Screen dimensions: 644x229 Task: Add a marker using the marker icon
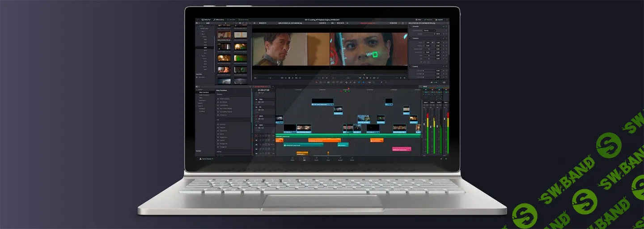pyautogui.click(x=364, y=82)
